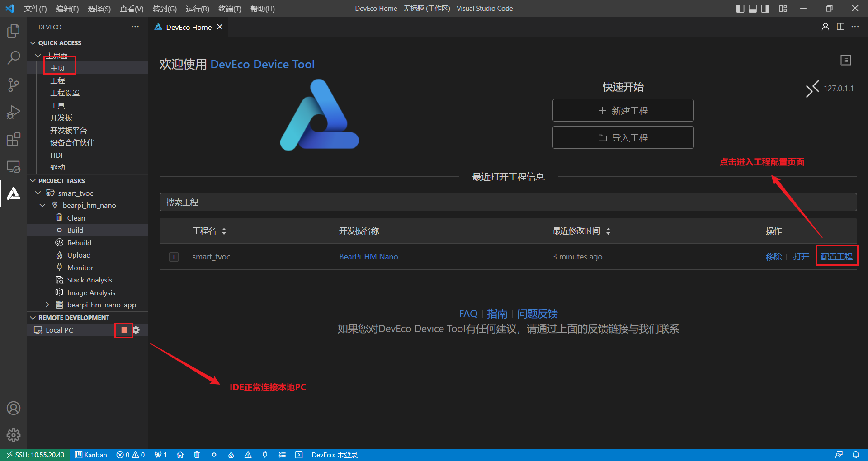Open the Source Control view
This screenshot has height=461, width=868.
pyautogui.click(x=14, y=85)
